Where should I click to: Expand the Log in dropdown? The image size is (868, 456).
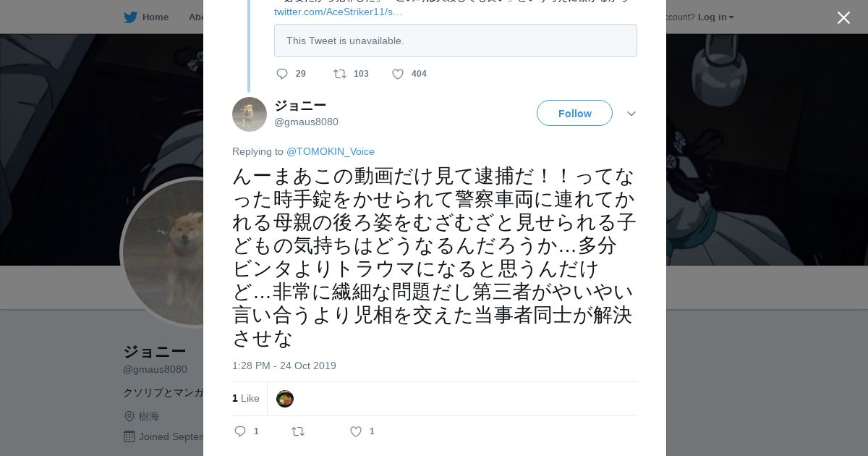(x=715, y=17)
